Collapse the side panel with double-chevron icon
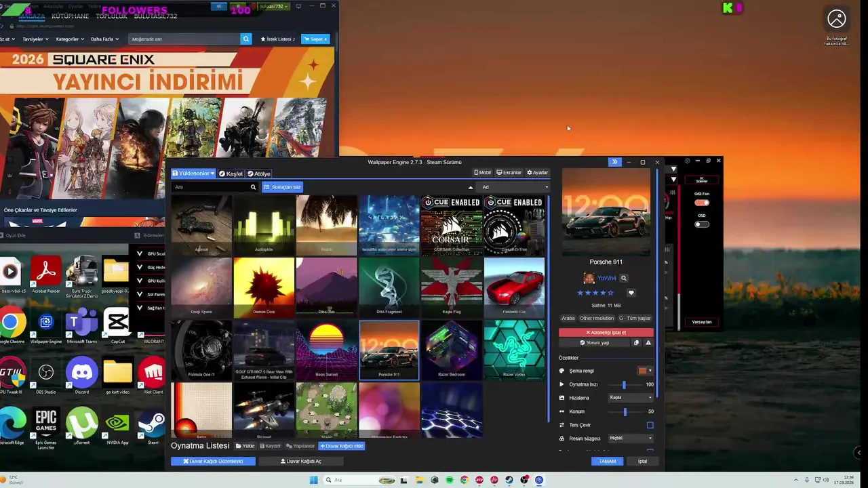The image size is (868, 488). click(x=614, y=162)
